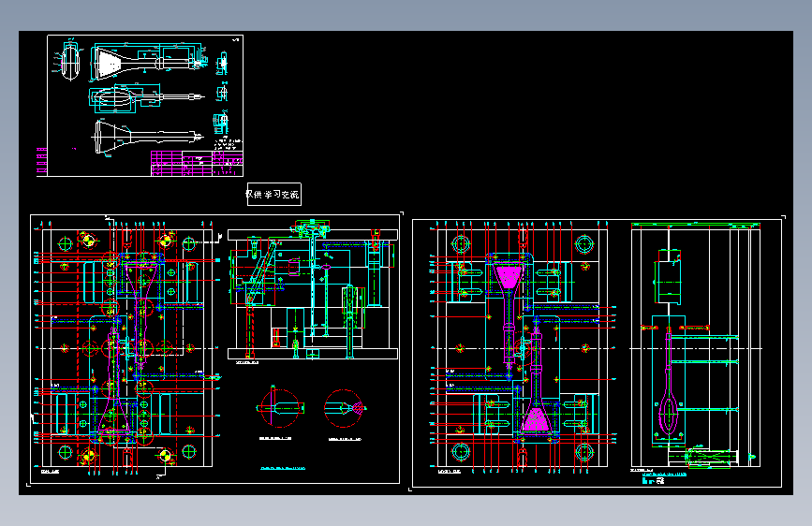Select the magenta revision labels left of part sheet

pos(41,160)
